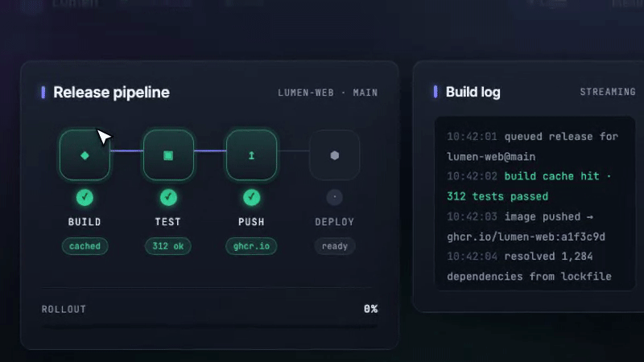Click the green checkmark above BUILD
The width and height of the screenshot is (644, 362).
[85, 197]
